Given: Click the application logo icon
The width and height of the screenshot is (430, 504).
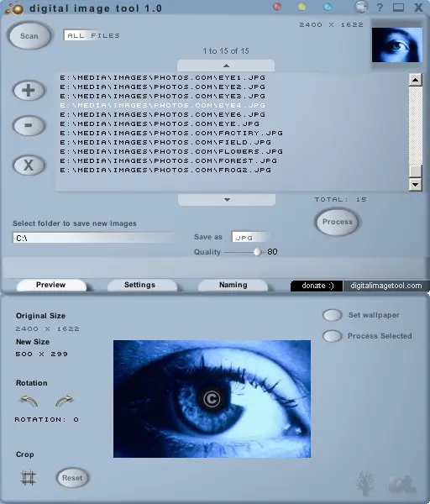Looking at the screenshot, I should [x=15, y=8].
